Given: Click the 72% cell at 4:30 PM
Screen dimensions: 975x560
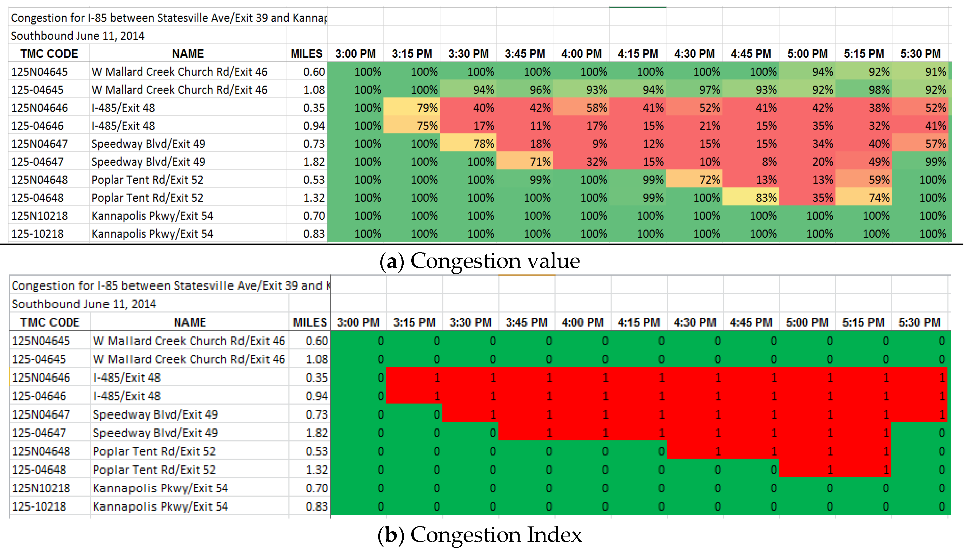Looking at the screenshot, I should [x=694, y=180].
